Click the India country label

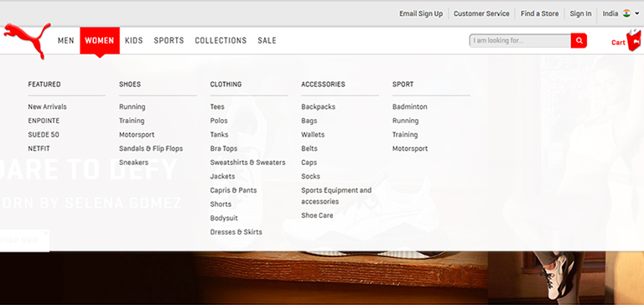[610, 13]
